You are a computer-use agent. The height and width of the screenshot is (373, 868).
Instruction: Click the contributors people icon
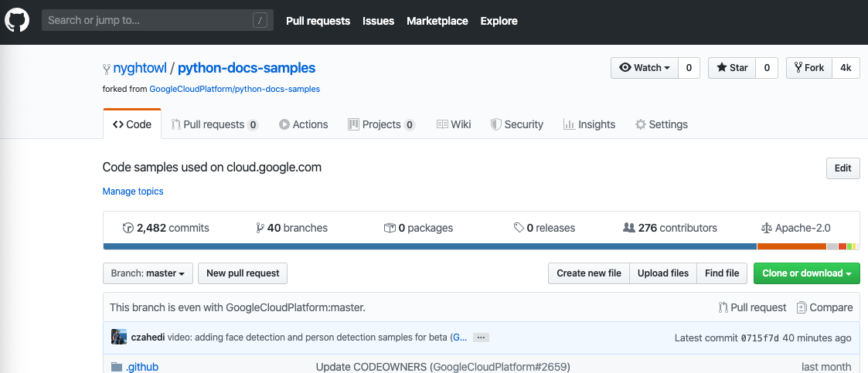tap(629, 228)
